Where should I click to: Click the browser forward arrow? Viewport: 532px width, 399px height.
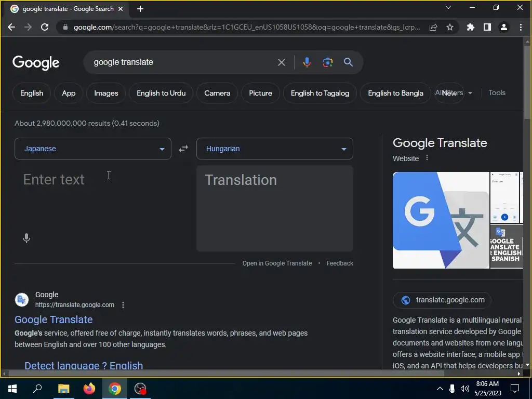28,27
